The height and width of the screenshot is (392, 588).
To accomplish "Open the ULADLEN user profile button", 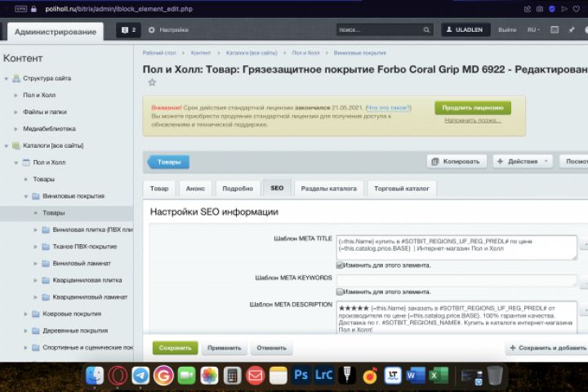I will pyautogui.click(x=465, y=30).
